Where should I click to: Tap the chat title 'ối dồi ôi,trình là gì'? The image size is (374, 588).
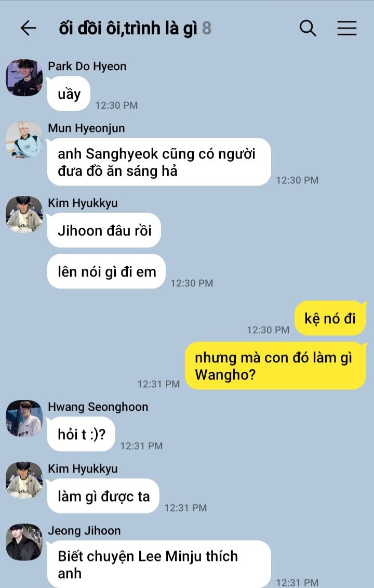128,28
